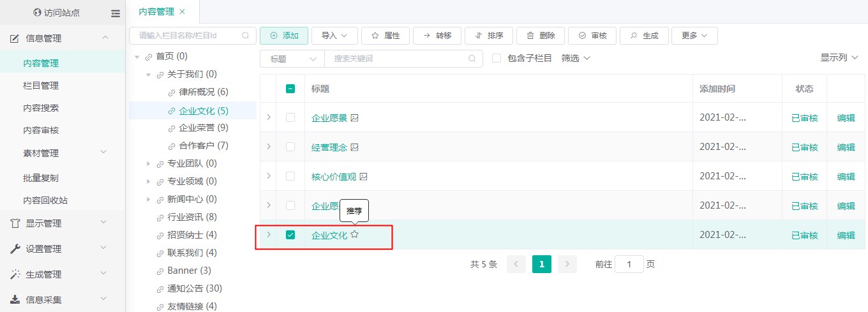Click the search magnifier in column filter box
This screenshot has height=312, width=868.
pyautogui.click(x=246, y=36)
